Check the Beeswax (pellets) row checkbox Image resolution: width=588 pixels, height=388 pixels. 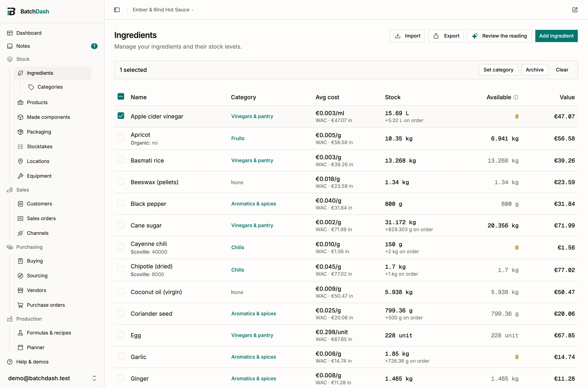(121, 181)
